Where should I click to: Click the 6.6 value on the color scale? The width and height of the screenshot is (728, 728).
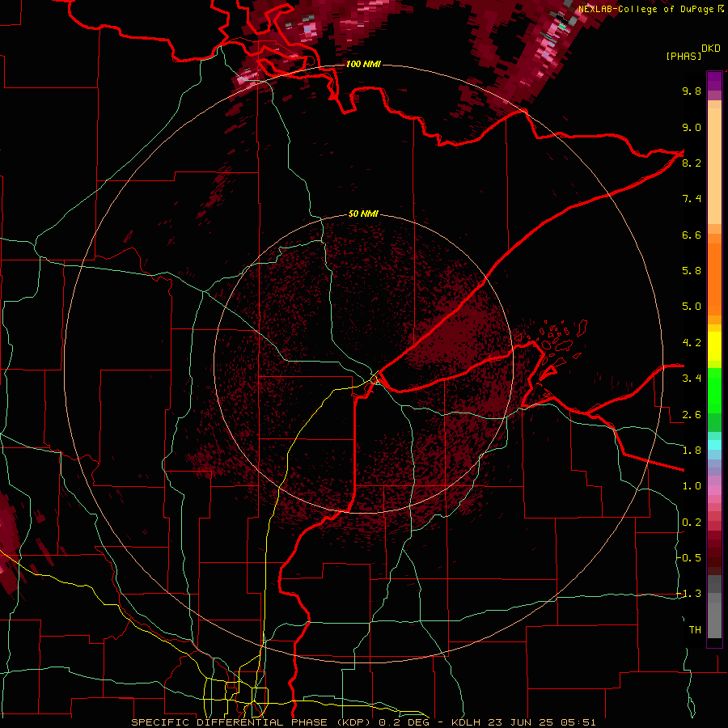pos(692,235)
